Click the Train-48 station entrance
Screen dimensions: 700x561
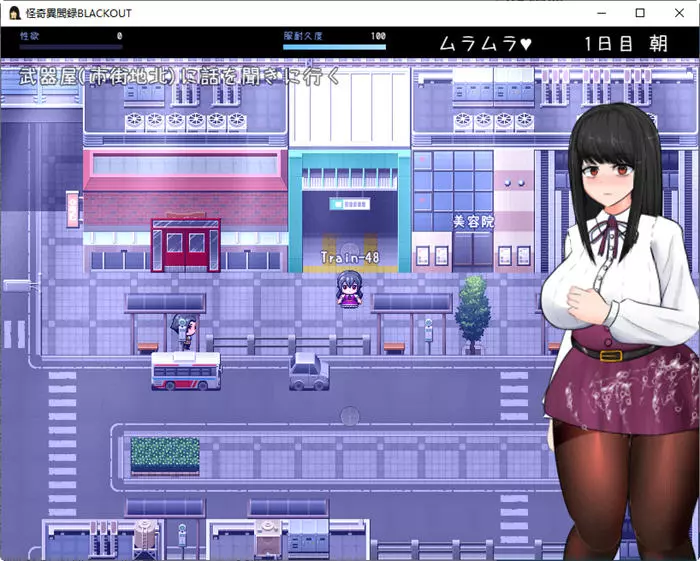350,233
